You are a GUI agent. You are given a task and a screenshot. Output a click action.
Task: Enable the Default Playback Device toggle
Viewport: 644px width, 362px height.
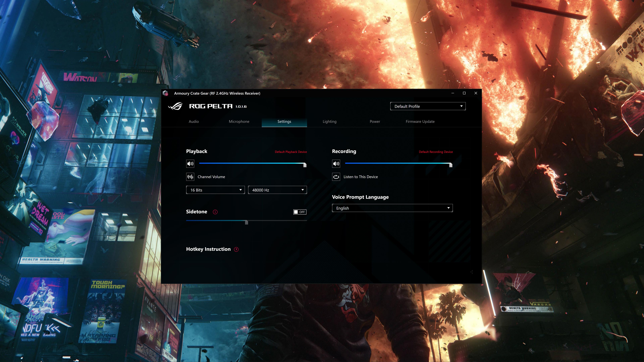[291, 152]
